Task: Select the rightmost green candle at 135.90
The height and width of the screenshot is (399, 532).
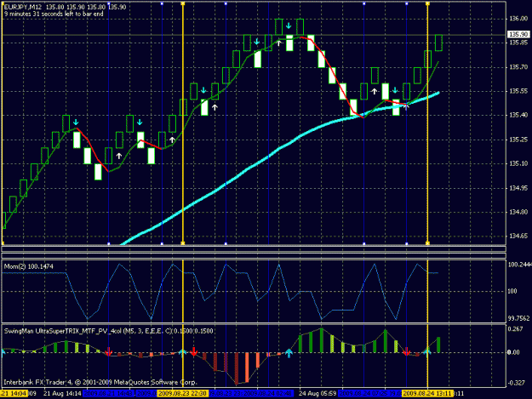Action: [438, 43]
